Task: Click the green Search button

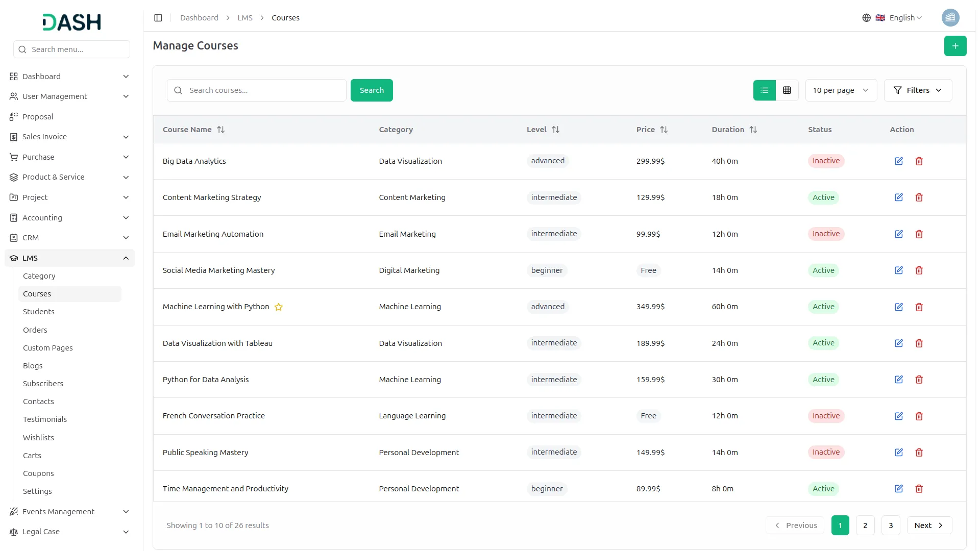Action: coord(371,90)
